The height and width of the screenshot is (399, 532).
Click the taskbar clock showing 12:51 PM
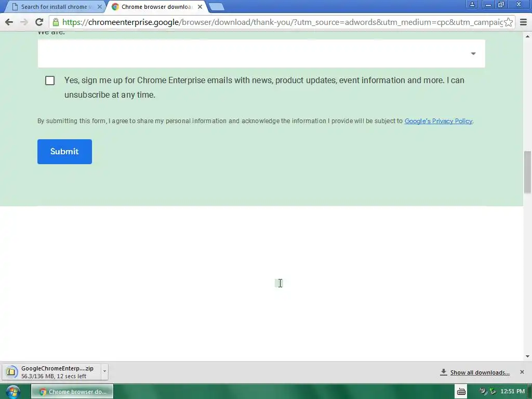[512, 392]
